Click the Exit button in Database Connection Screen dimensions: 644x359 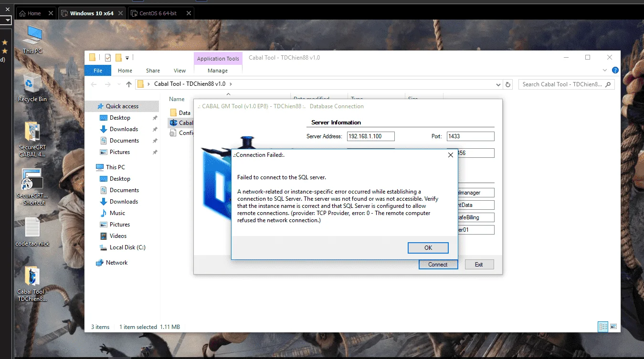point(479,264)
